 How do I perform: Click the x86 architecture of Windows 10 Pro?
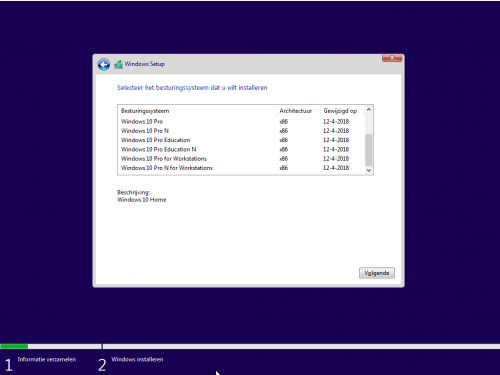click(x=284, y=121)
